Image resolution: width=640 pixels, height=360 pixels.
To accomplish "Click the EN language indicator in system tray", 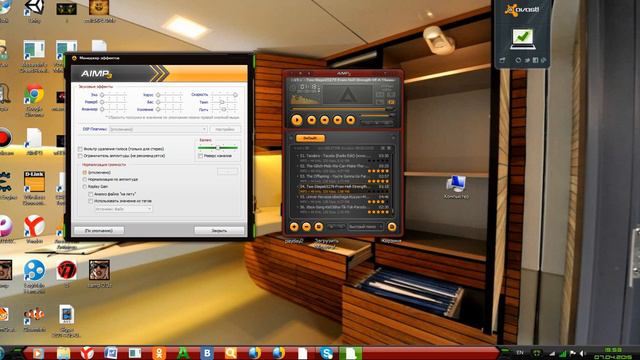I will pos(520,353).
